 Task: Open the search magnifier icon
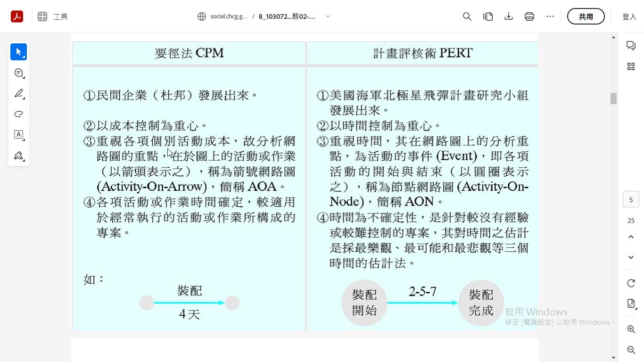[467, 16]
